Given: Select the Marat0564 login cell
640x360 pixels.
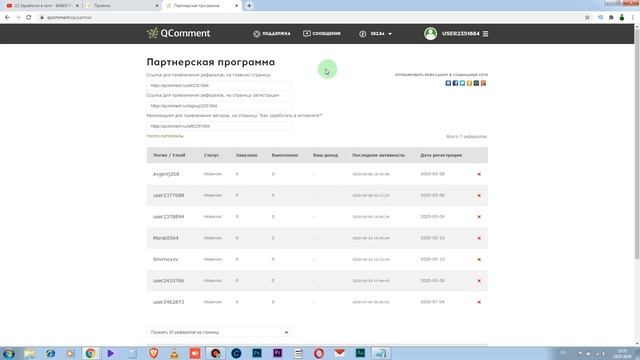Looking at the screenshot, I should coord(165,238).
